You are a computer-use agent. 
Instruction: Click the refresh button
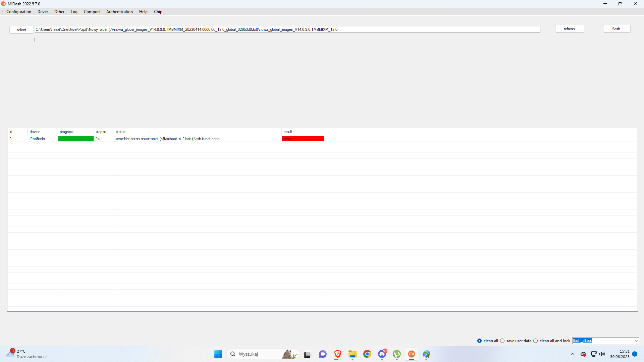click(x=569, y=29)
